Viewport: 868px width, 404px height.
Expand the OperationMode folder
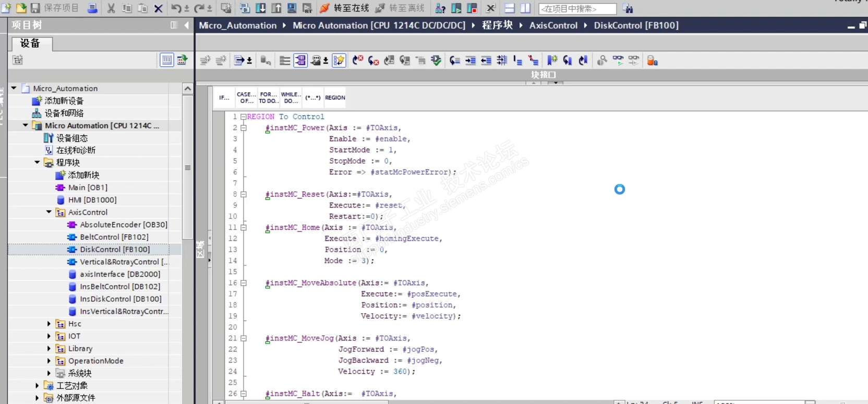49,361
